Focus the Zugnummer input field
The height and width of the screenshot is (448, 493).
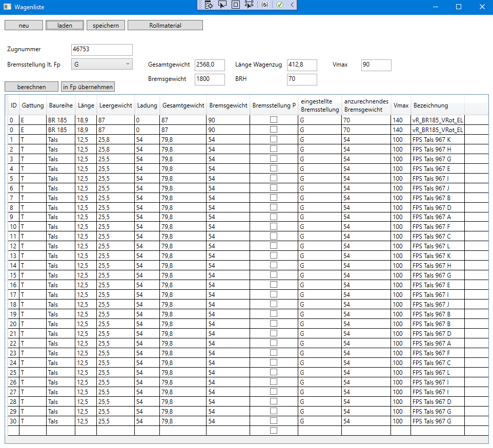101,50
